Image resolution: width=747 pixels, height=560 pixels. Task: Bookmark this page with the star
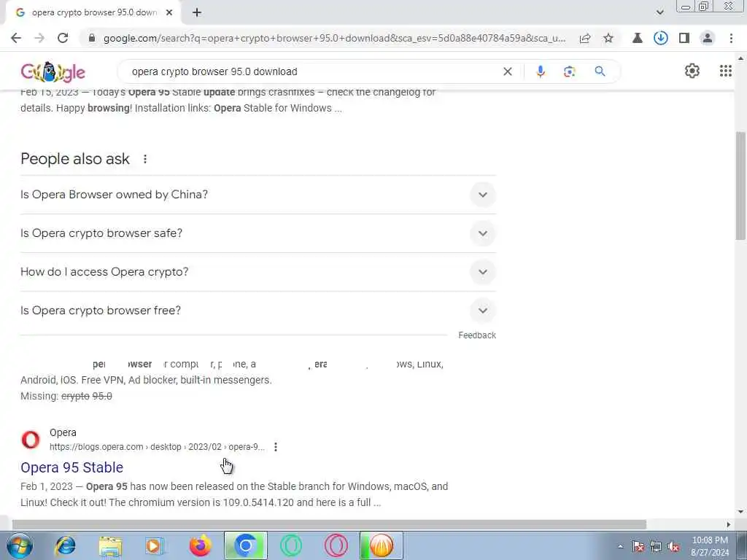(608, 38)
